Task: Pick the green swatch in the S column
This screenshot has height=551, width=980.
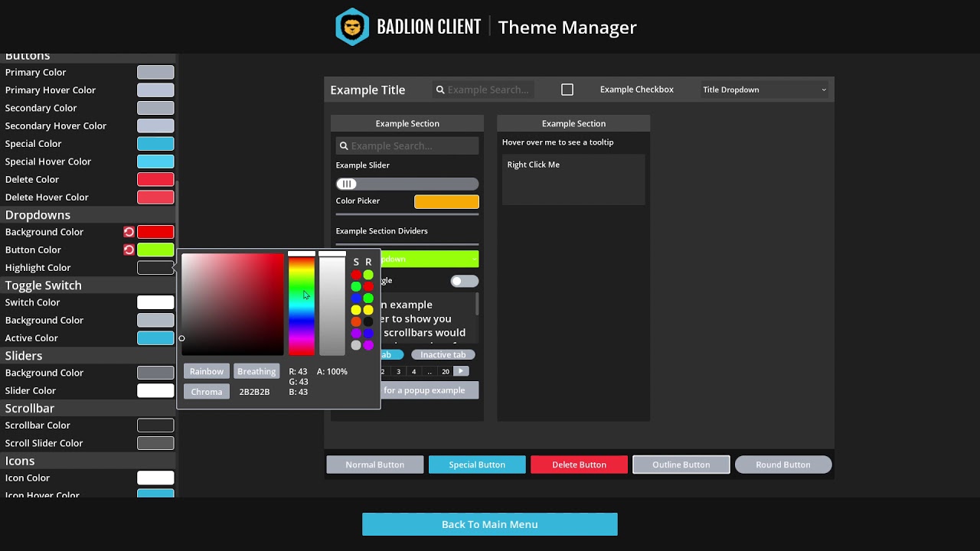Action: click(356, 286)
